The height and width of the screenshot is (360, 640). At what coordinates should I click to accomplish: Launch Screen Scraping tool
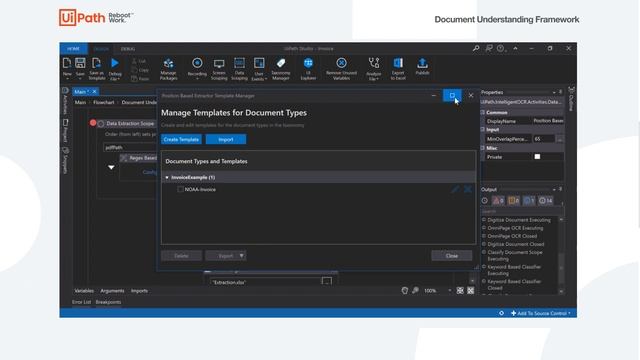coord(219,68)
